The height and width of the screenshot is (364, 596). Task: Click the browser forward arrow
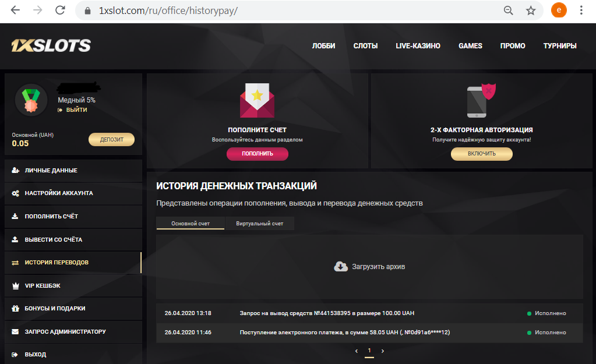click(38, 10)
